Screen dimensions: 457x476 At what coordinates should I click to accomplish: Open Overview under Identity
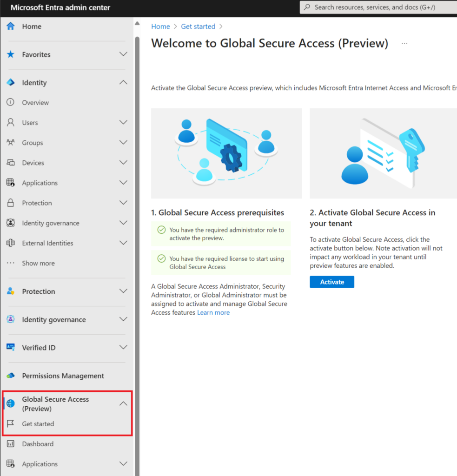35,103
